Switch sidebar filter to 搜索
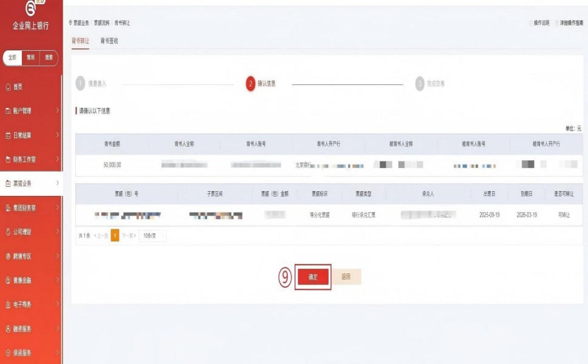 [x=49, y=58]
